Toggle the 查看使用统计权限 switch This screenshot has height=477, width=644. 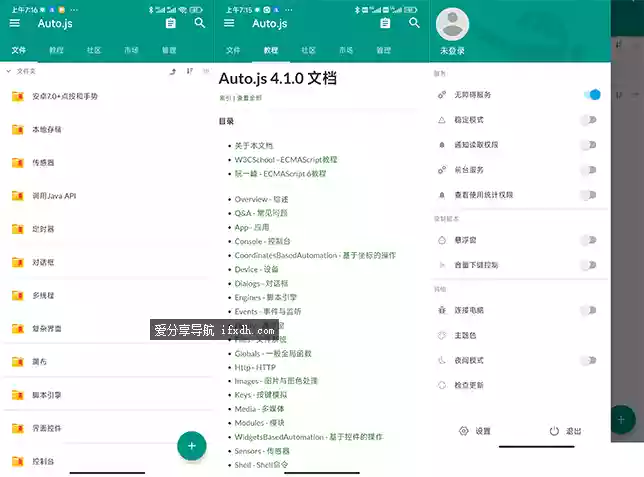(x=589, y=195)
